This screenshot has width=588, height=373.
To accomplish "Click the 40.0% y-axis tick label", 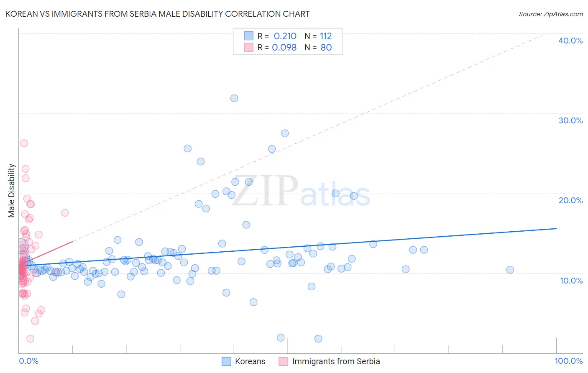I will [570, 41].
